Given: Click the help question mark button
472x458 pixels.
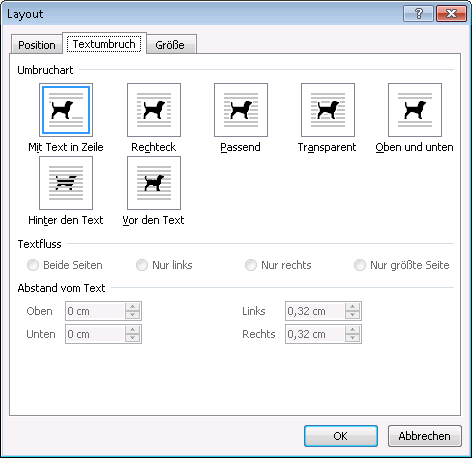Looking at the screenshot, I should (x=418, y=14).
